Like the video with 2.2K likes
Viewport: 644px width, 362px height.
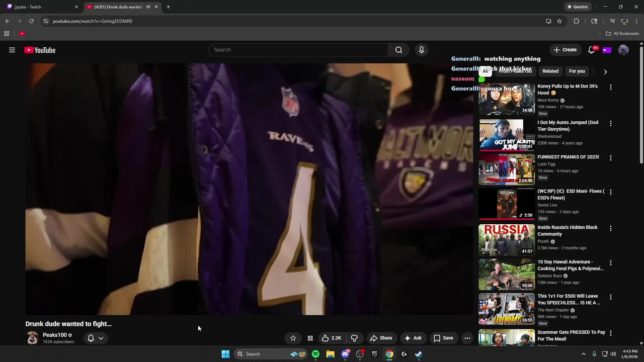331,338
